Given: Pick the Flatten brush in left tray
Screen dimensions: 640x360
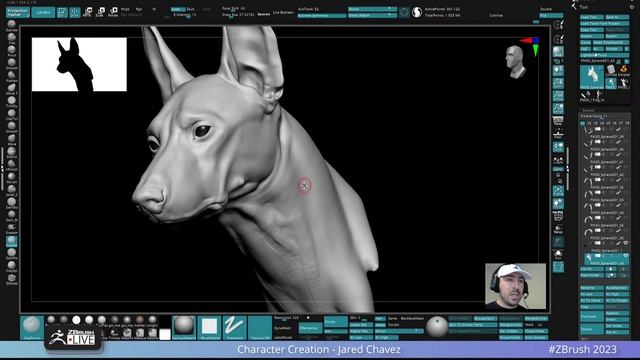Looking at the screenshot, I should (x=11, y=76).
